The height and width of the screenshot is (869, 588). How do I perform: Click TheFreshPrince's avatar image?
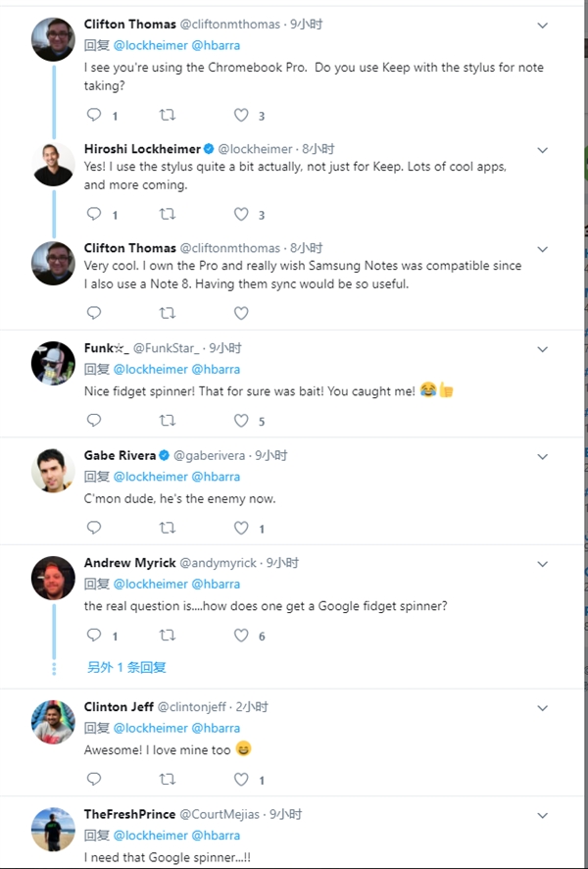point(53,829)
